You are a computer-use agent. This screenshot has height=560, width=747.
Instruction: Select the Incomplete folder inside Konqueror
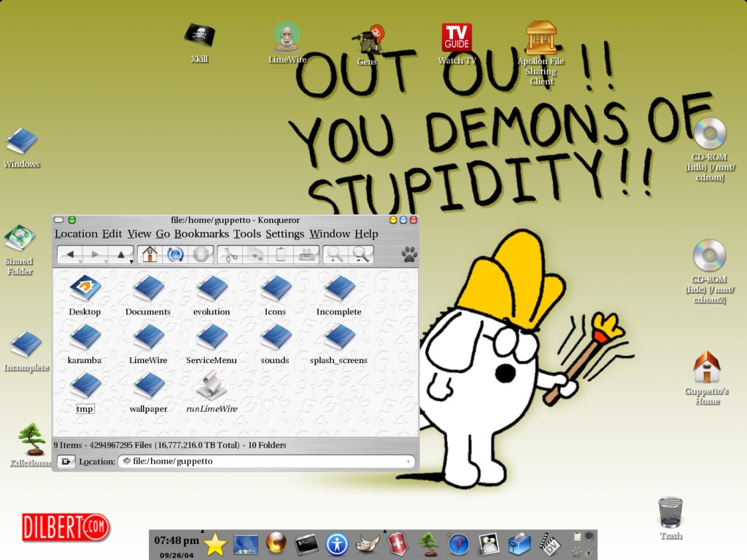click(x=338, y=295)
